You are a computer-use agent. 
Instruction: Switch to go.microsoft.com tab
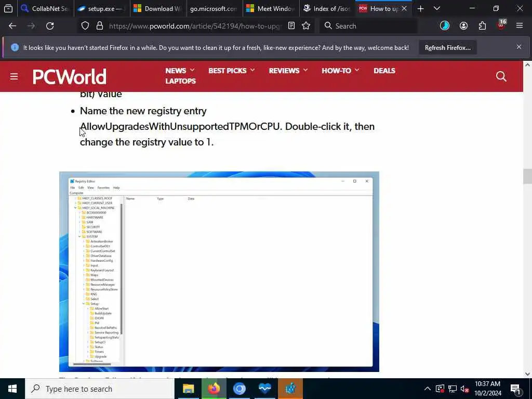click(214, 9)
